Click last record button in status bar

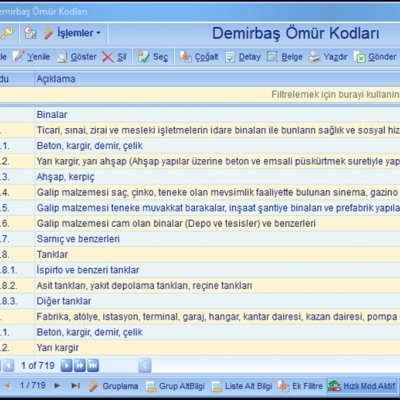click(76, 386)
